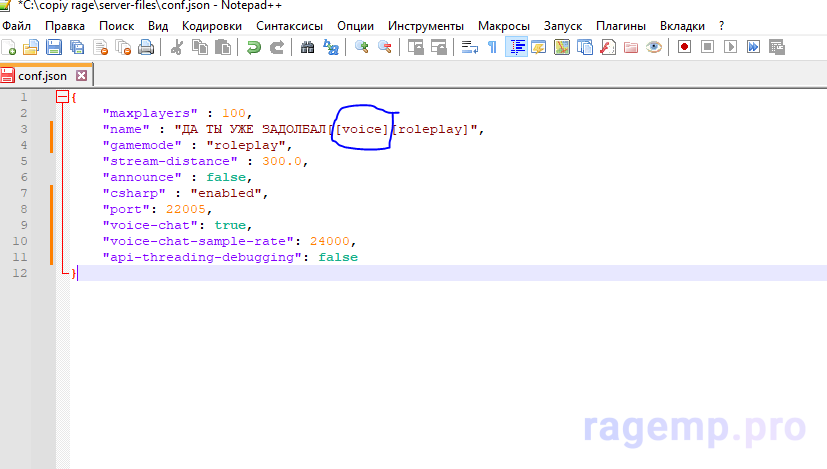
Task: Click the Cut scissors icon
Action: coord(177,46)
